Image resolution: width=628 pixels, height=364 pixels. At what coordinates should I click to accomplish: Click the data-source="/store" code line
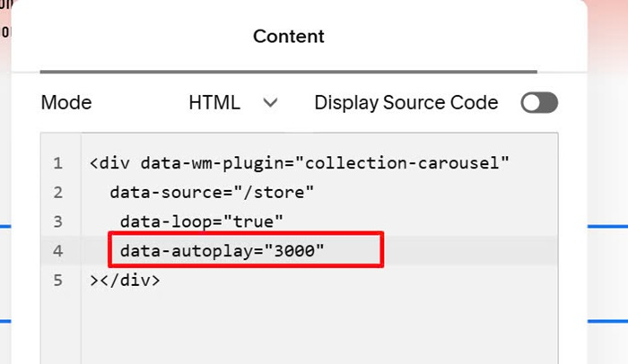point(212,192)
